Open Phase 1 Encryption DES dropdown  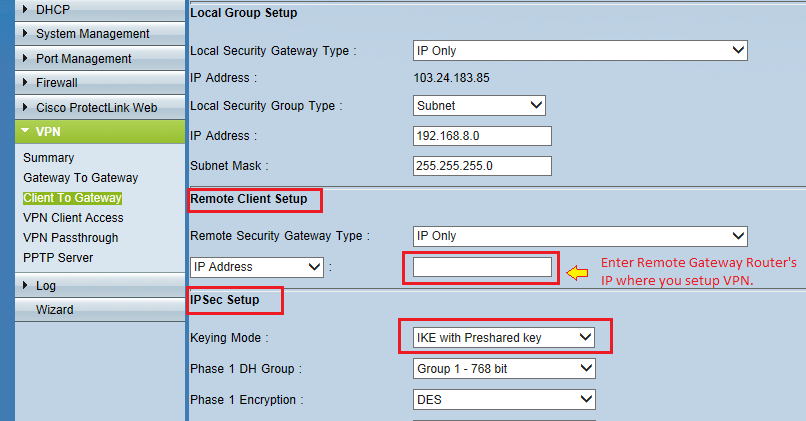click(x=504, y=399)
